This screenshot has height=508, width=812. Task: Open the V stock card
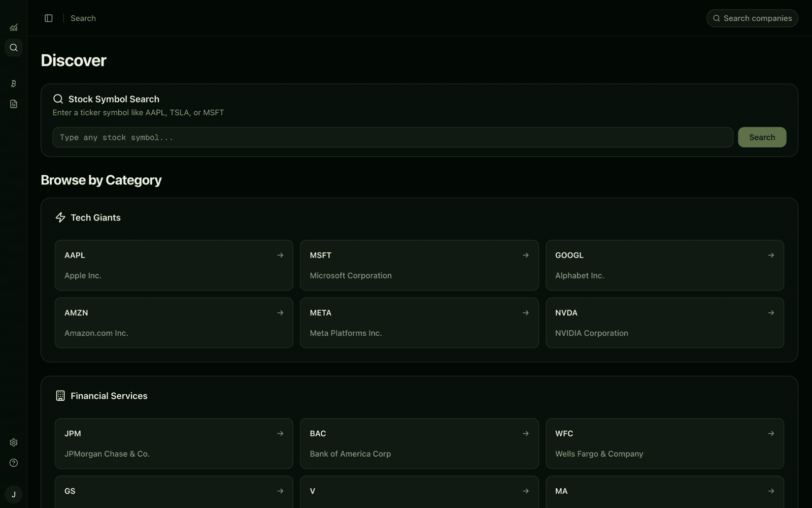(419, 492)
